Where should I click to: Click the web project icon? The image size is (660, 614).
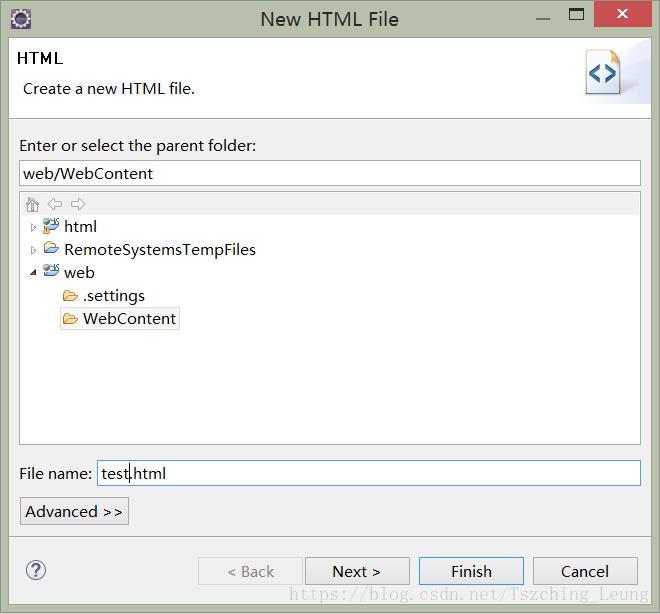pyautogui.click(x=51, y=271)
